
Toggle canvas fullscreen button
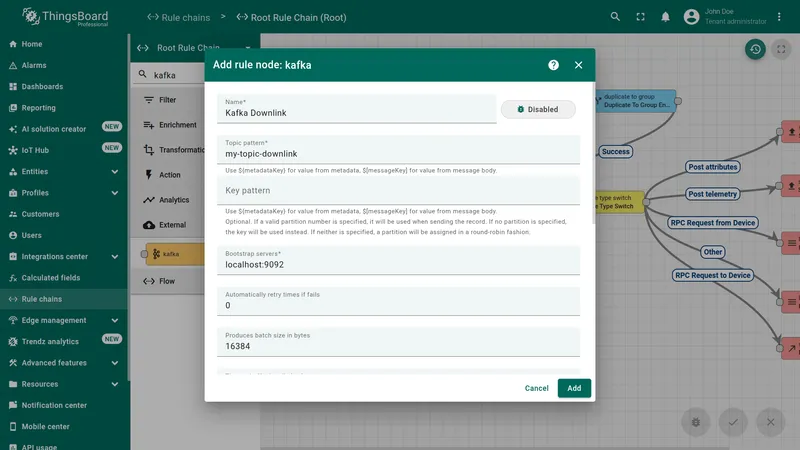[781, 49]
